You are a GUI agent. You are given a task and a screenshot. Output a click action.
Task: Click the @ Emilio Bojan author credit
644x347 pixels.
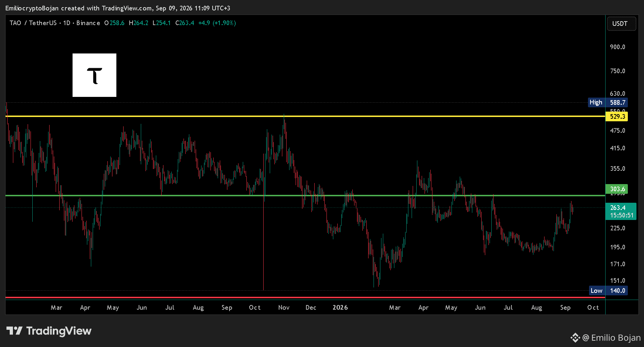pyautogui.click(x=612, y=338)
